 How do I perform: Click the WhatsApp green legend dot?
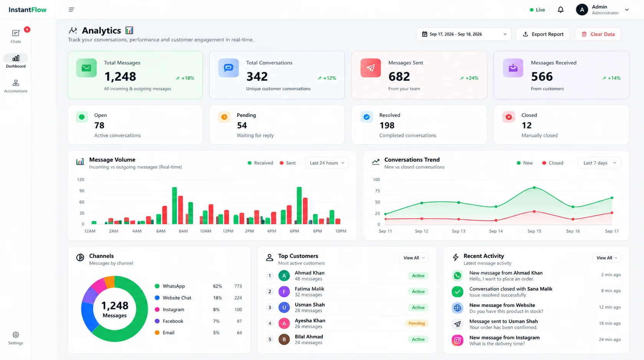pos(157,286)
